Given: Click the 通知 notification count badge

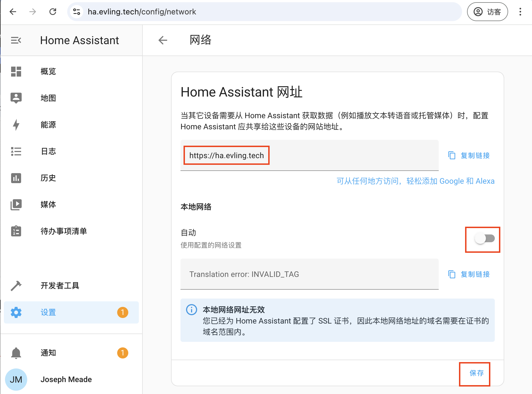Looking at the screenshot, I should (x=122, y=353).
